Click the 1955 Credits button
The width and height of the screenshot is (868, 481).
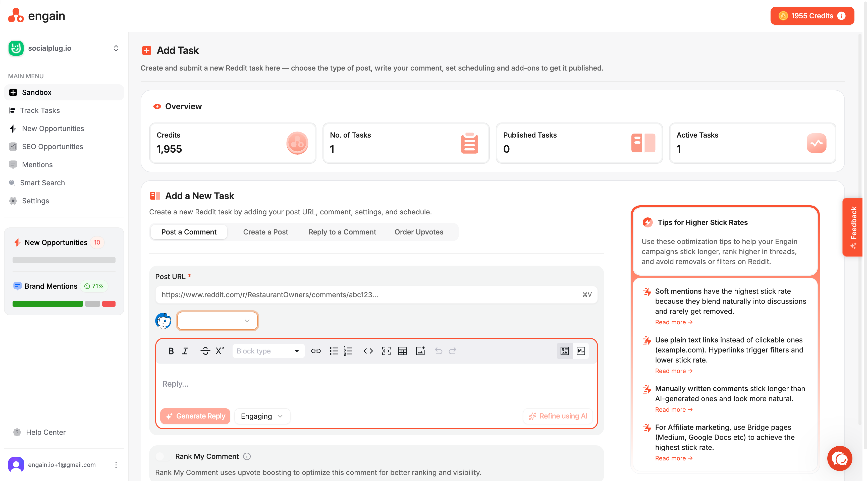(x=812, y=16)
